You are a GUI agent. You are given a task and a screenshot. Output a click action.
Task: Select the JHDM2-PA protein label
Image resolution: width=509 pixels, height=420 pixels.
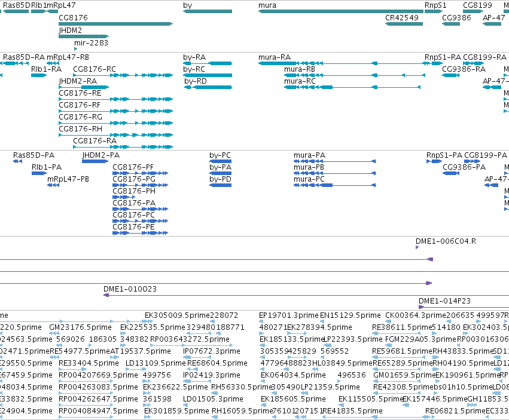tap(101, 155)
